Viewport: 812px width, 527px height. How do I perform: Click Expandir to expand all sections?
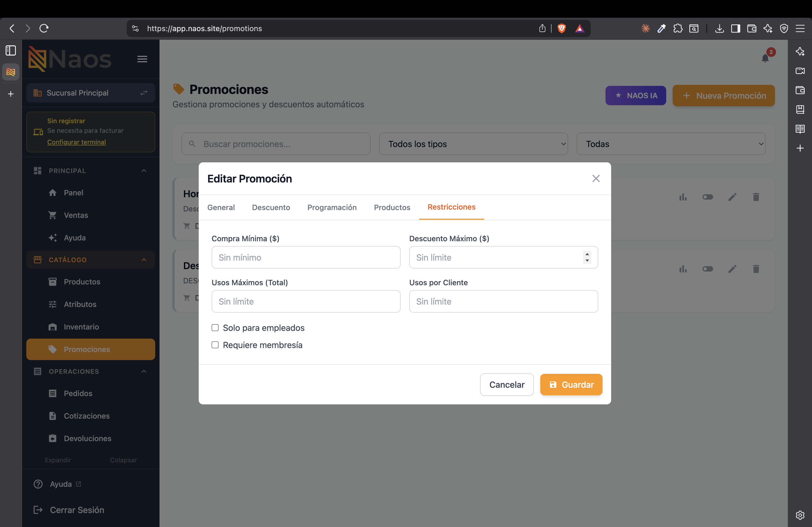58,460
